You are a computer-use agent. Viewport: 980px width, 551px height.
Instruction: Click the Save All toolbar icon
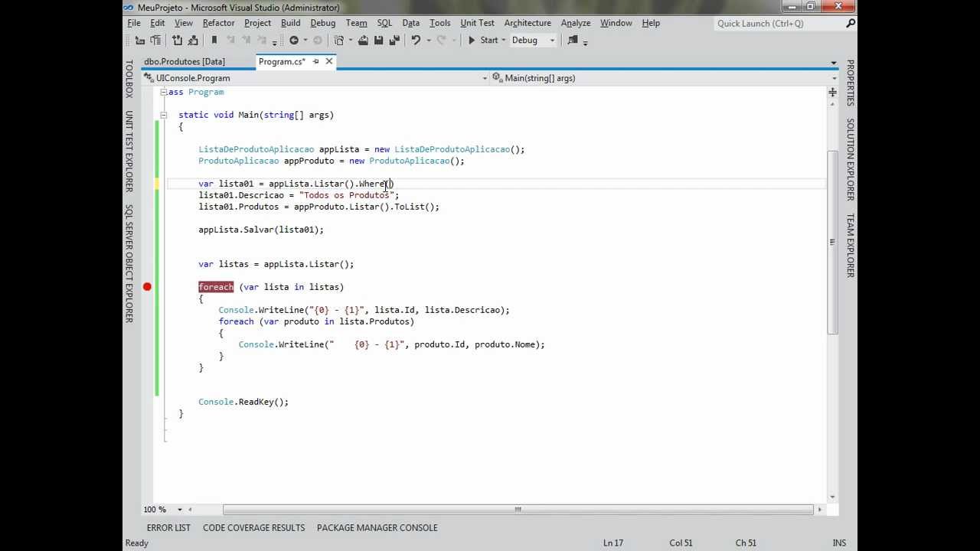click(395, 40)
